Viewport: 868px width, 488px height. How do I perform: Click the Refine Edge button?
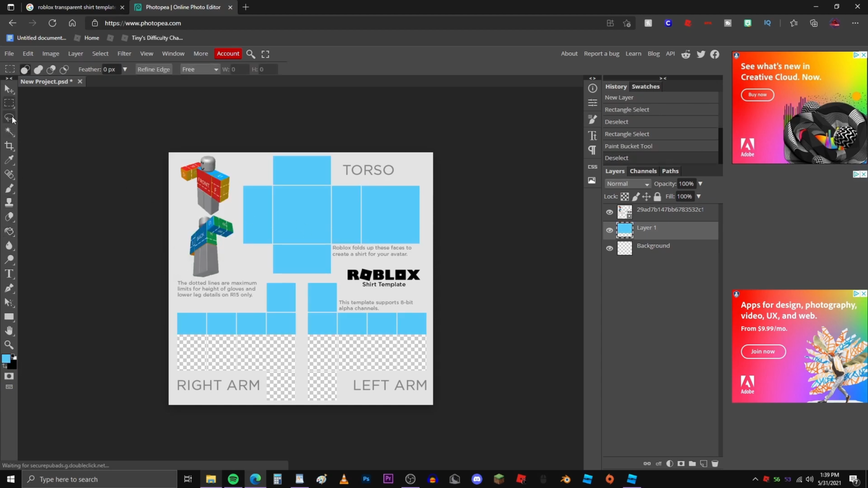pos(154,69)
